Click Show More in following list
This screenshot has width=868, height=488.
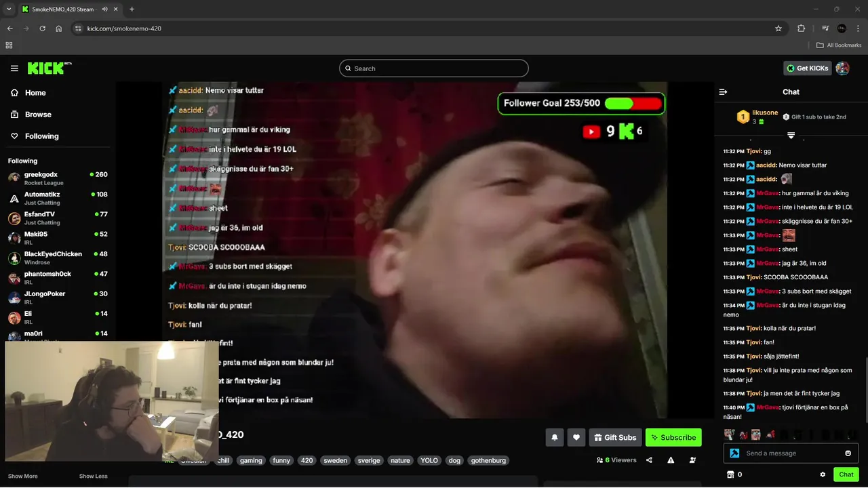23,476
